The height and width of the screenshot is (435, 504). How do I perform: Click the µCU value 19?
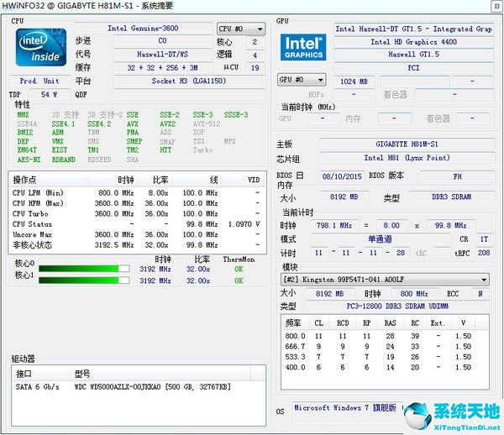255,68
